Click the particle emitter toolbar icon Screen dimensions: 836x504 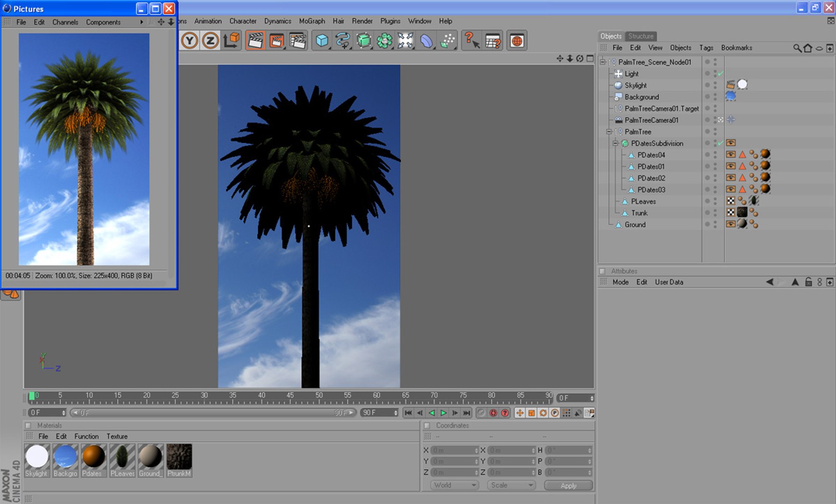pos(447,41)
